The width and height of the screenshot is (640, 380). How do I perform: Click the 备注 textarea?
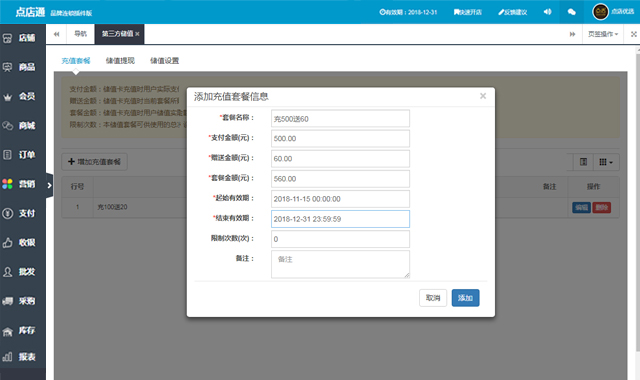pos(340,264)
